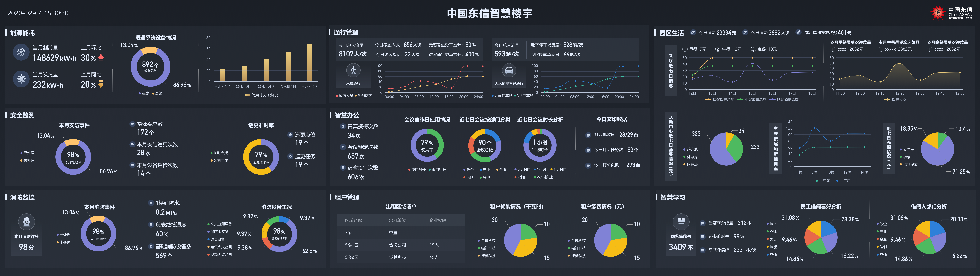
Task: Select the pedestrian 人员通行 icon
Action: (x=353, y=71)
